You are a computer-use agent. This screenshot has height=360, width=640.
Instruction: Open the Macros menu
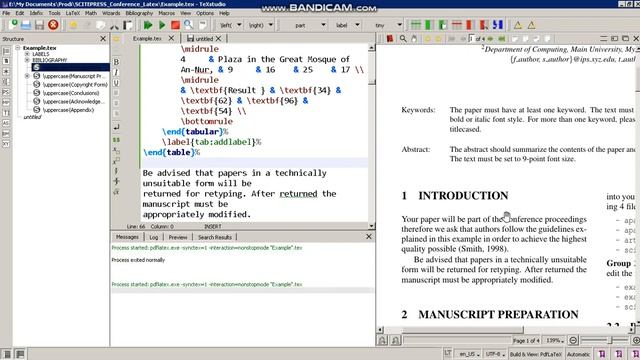coord(167,13)
